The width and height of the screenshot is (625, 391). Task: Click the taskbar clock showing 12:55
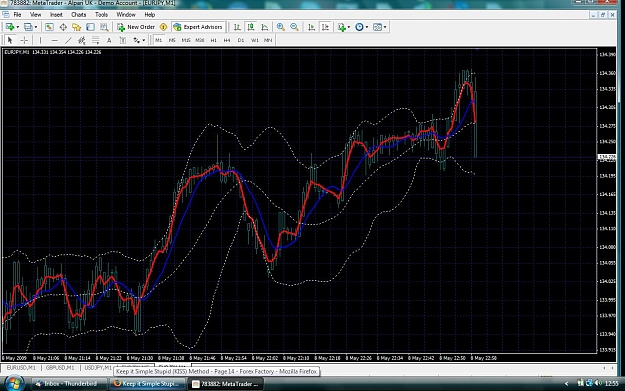[612, 383]
